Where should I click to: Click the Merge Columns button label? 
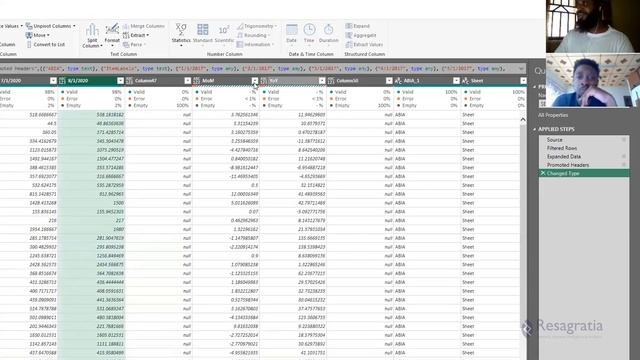click(x=147, y=26)
